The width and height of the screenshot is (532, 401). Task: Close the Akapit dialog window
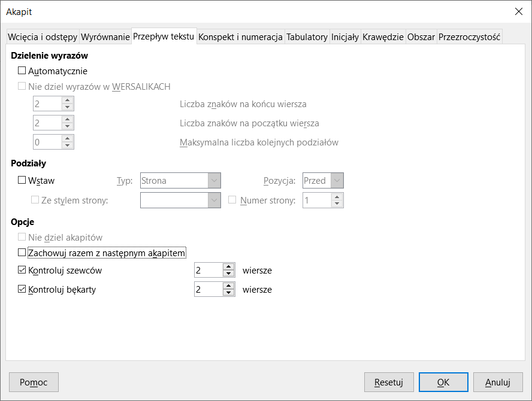coord(518,11)
